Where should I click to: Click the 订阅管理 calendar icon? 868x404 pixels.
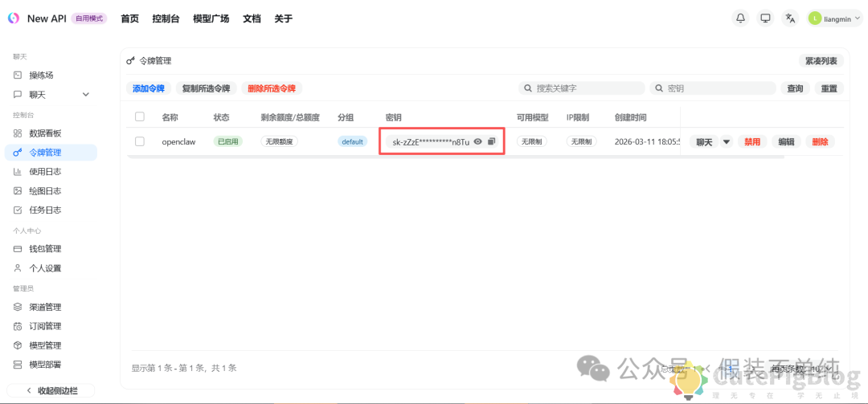point(18,327)
